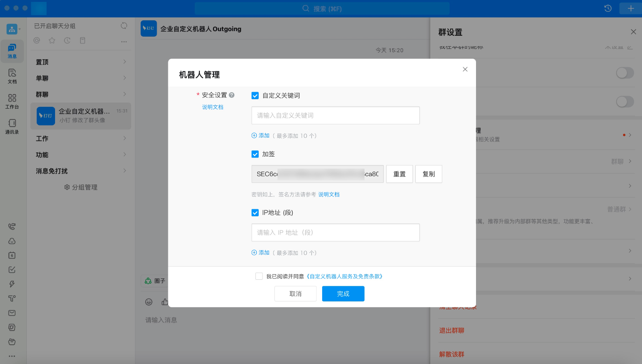Check the 自定义机器人服务及免责条款 agreement checkbox

259,277
